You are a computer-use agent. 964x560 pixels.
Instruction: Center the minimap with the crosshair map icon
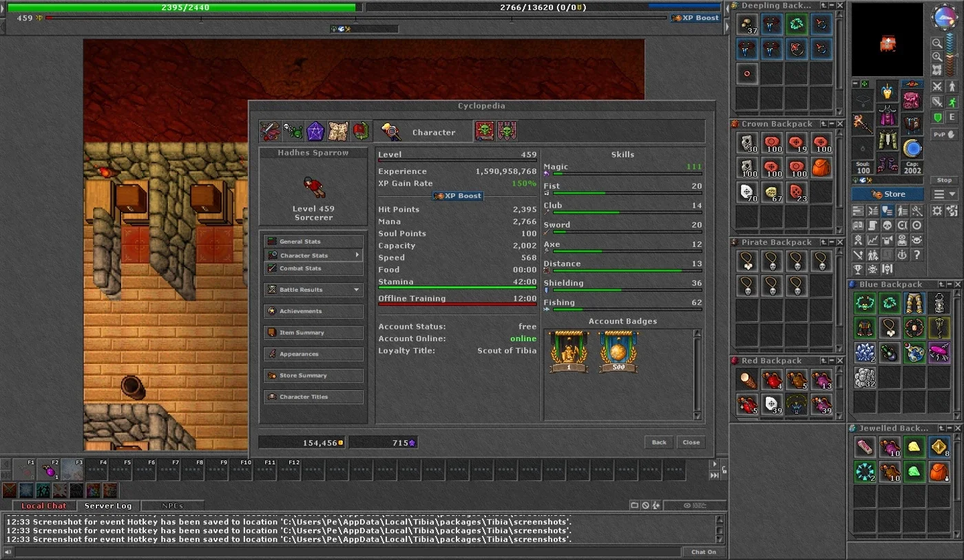coord(937,71)
